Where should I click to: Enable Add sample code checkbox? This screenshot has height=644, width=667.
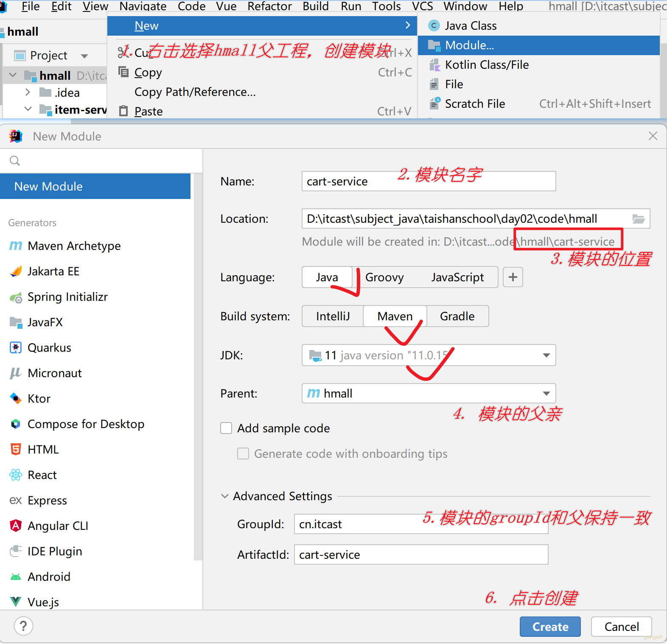(x=226, y=428)
